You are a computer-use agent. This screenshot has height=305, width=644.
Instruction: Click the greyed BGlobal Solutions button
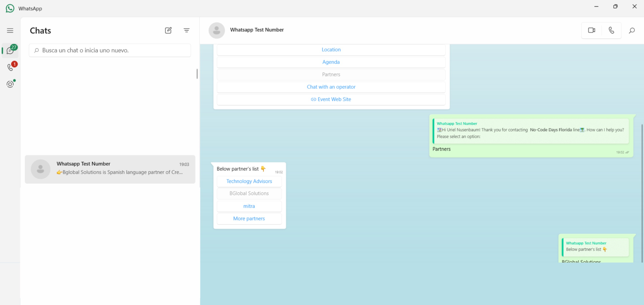[x=249, y=193]
